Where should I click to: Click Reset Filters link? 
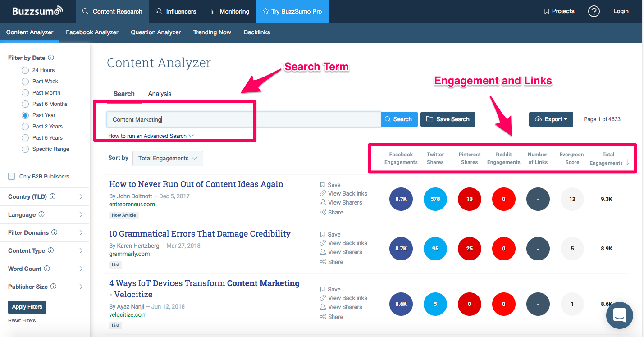coord(22,320)
